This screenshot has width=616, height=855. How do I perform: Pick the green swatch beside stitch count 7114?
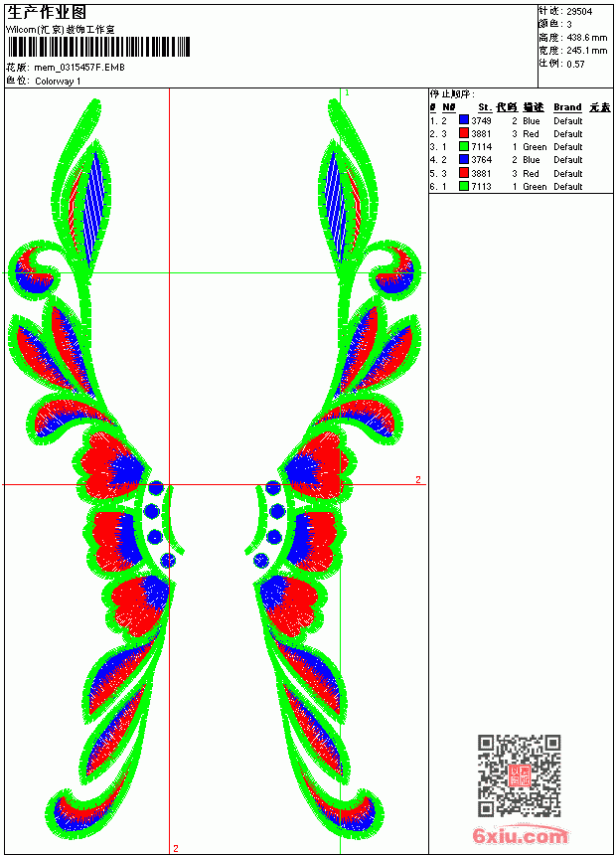click(464, 146)
